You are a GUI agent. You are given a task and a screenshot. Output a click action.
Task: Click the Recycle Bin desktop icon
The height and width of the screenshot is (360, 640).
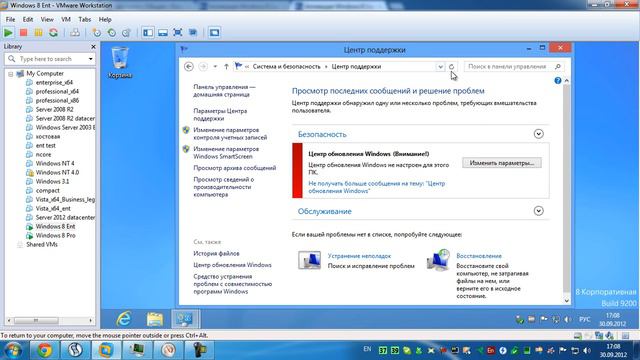[x=120, y=62]
